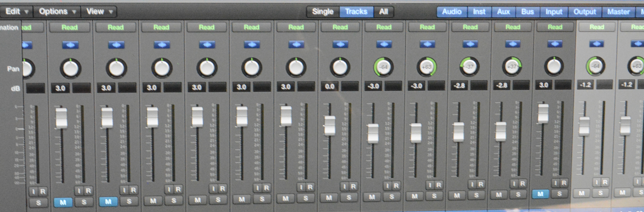The width and height of the screenshot is (644, 212).
Task: Click the -3.0 dB field under the -64 pan knob
Action: tap(373, 86)
